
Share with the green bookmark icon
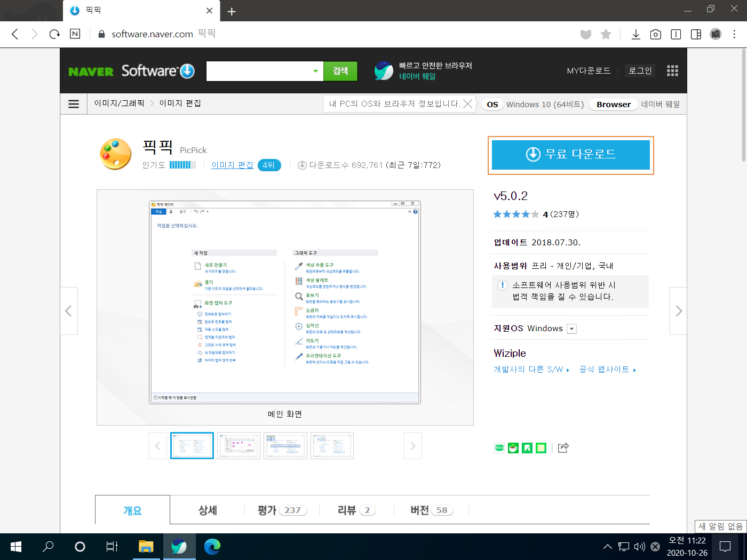pos(527,448)
